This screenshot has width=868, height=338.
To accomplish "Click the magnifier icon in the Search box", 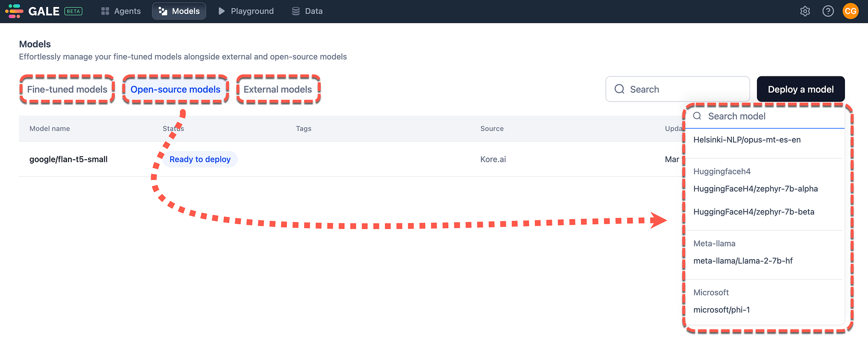I will [x=619, y=89].
